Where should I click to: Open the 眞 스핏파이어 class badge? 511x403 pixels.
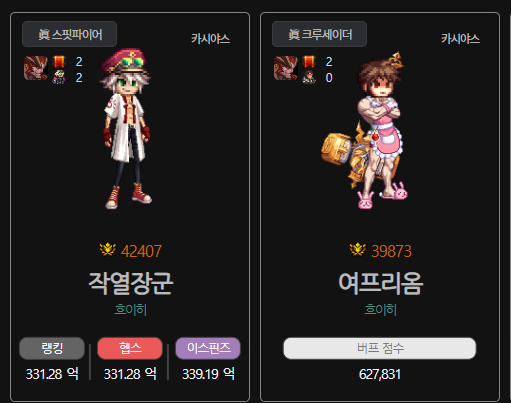coord(69,34)
